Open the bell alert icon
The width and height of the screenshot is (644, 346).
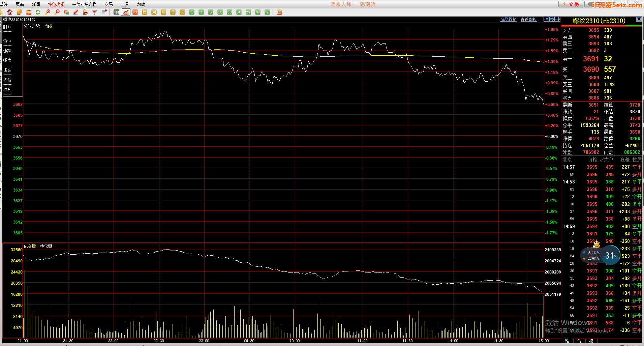coord(85,12)
